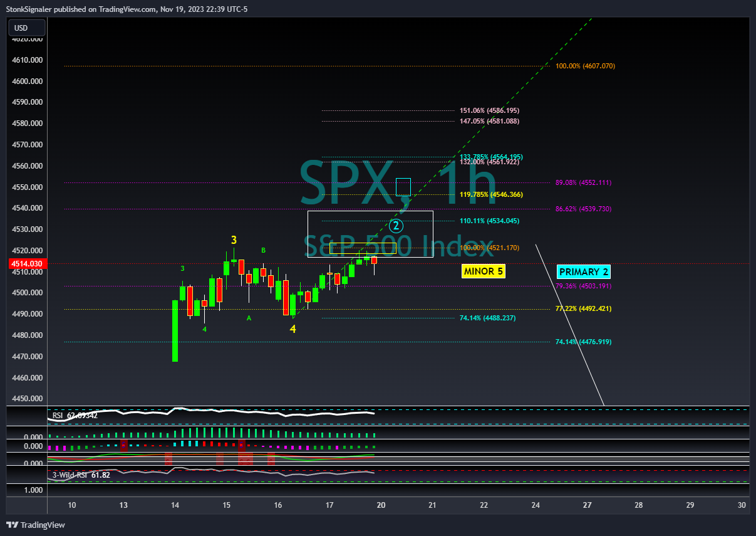Click date 21 on the time axis

(432, 505)
